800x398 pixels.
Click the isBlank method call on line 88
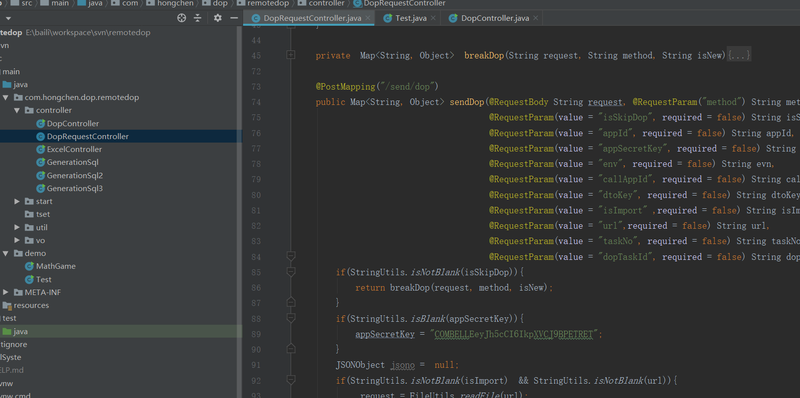[x=428, y=318]
